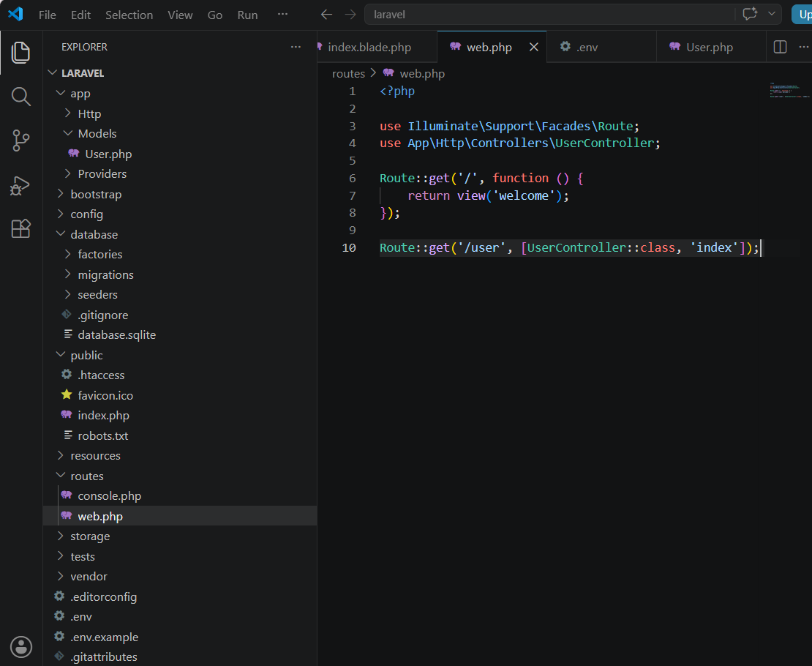Open .editorconfig file

(180, 596)
